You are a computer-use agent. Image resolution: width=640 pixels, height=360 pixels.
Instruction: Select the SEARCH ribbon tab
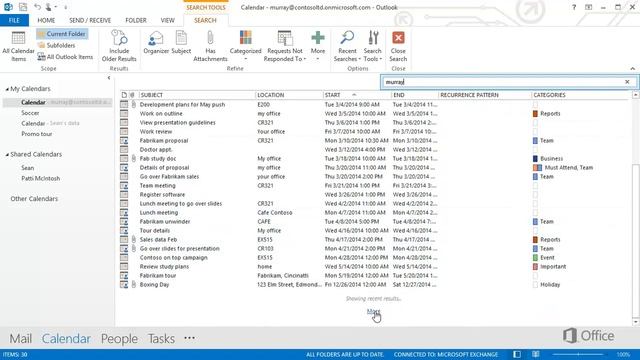tap(205, 20)
